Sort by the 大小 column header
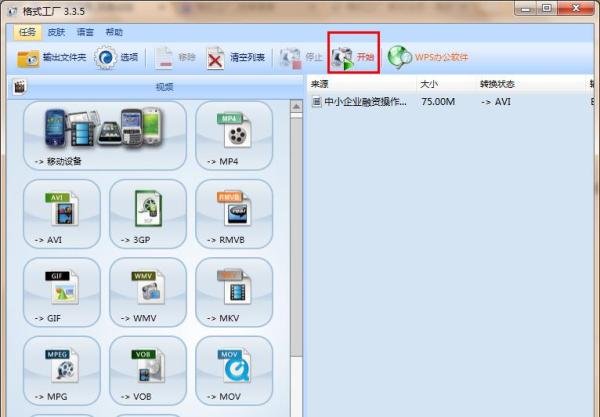 446,84
